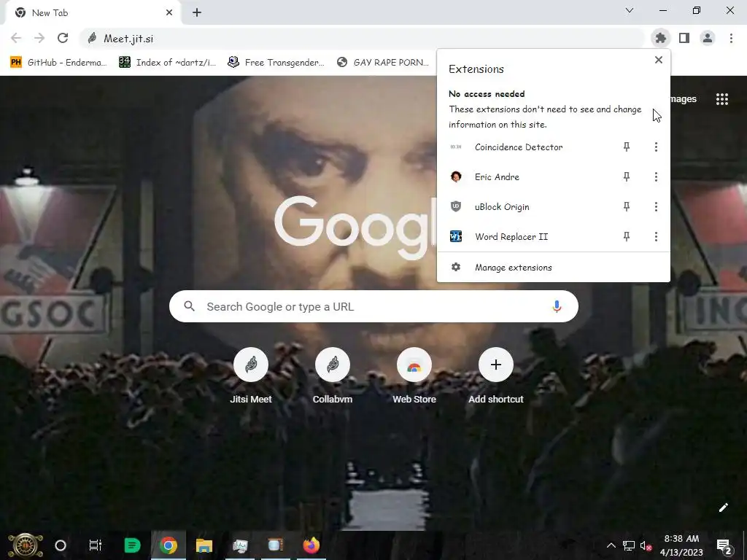This screenshot has width=747, height=560.
Task: Open the Extensions puzzle icon in toolbar
Action: 660,38
